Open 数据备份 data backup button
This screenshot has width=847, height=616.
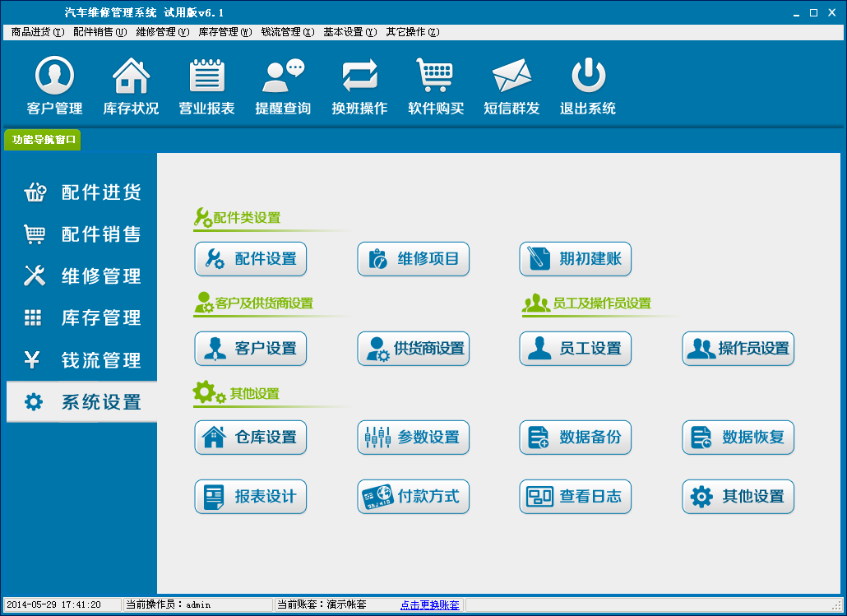(x=576, y=438)
